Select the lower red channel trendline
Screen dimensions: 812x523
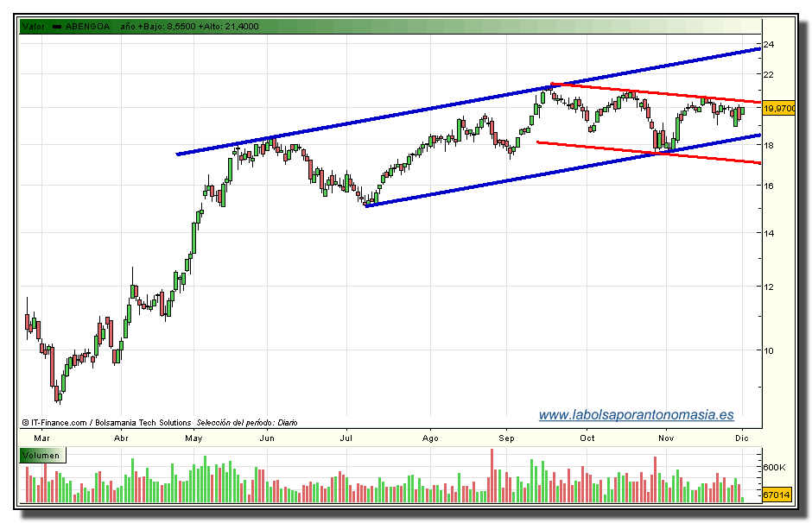click(x=648, y=152)
